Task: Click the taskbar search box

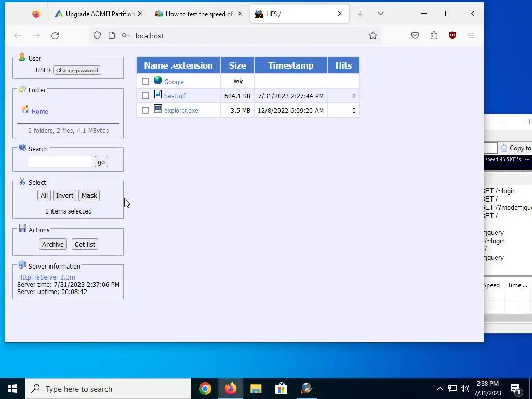Action: tap(108, 389)
